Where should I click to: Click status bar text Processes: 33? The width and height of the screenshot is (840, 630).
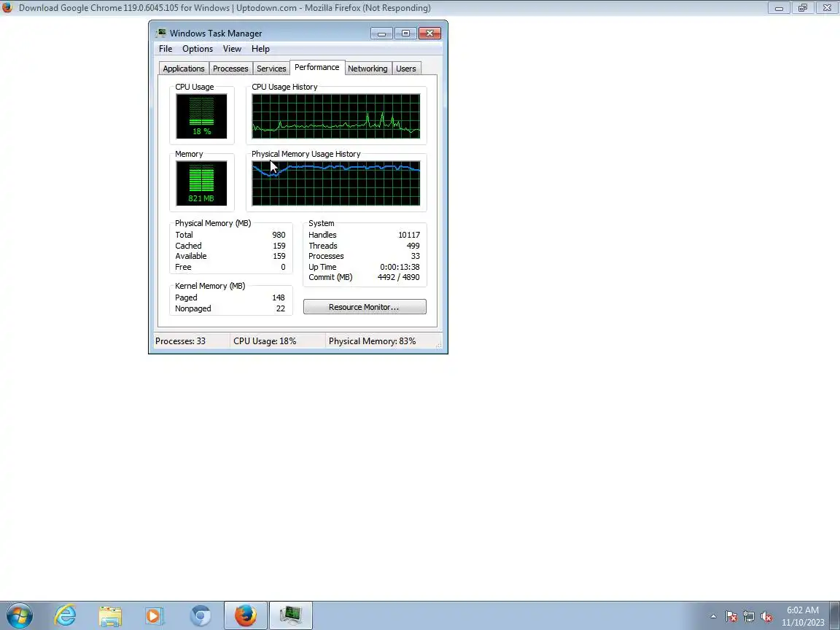tap(181, 341)
